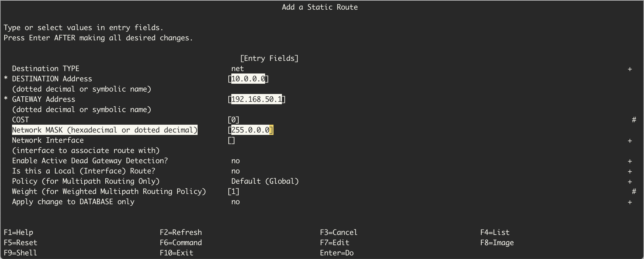Click the Weight for Weighted Multipath label

pos(109,192)
